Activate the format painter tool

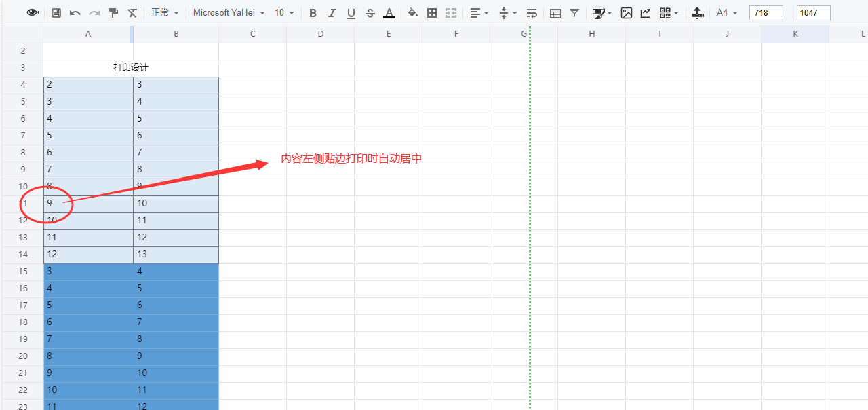point(113,13)
